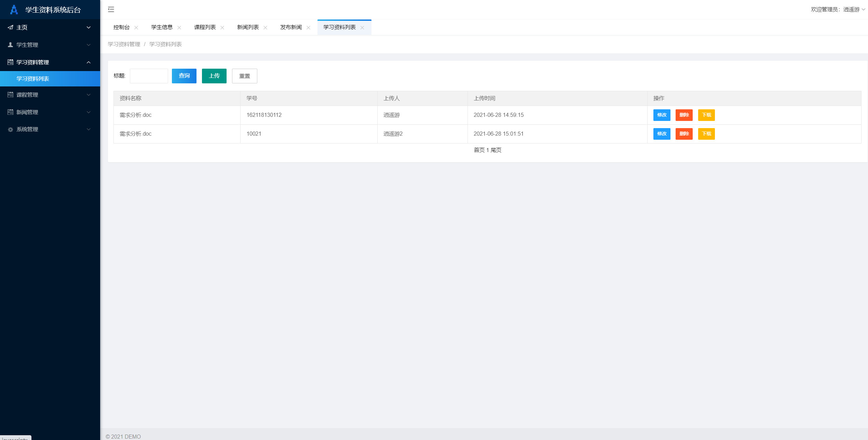Click the sidebar collapse hamburger icon

pyautogui.click(x=111, y=10)
